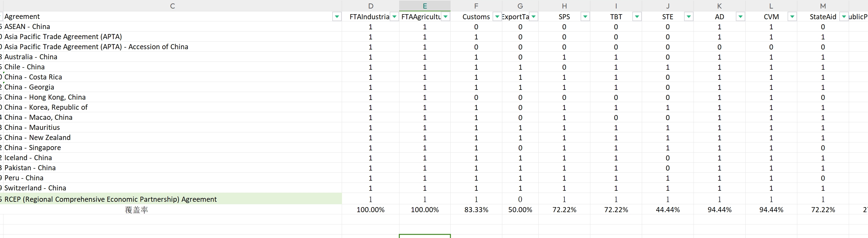Click the "ASEAN - China" agreement cell
Viewport: 868px width, 238px height.
(x=172, y=26)
